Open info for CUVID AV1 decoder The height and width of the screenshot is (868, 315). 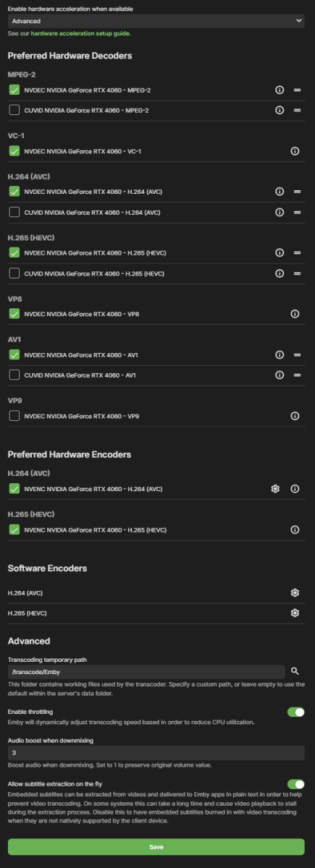[x=280, y=375]
